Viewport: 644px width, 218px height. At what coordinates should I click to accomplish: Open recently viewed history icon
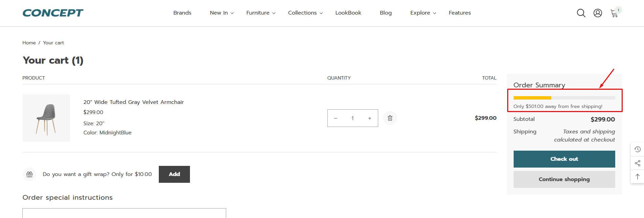click(637, 149)
